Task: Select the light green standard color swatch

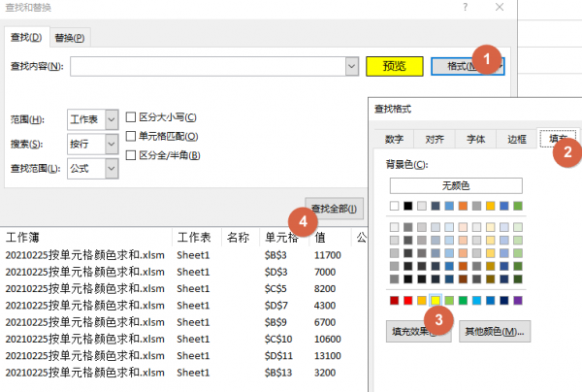Action: point(449,300)
